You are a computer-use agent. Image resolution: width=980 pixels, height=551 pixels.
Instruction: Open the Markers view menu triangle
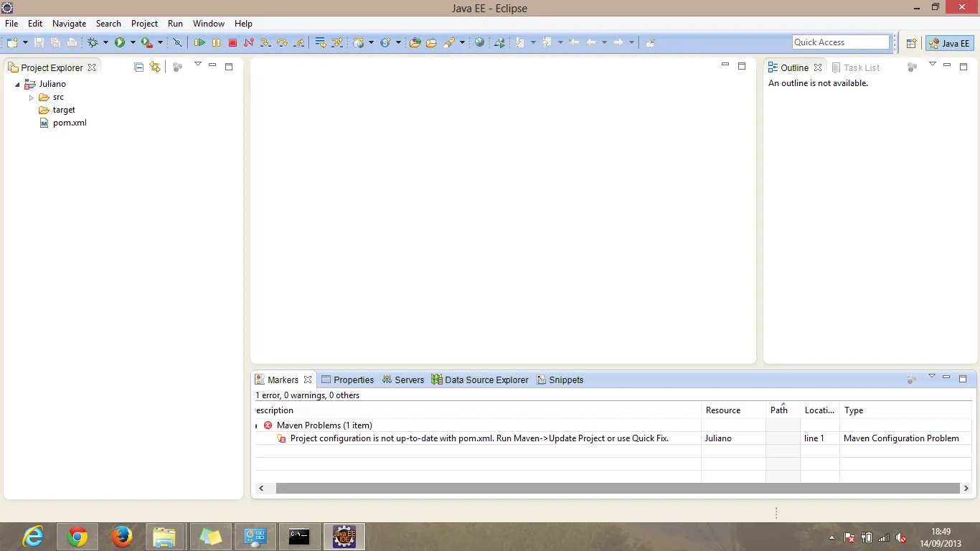coord(932,377)
